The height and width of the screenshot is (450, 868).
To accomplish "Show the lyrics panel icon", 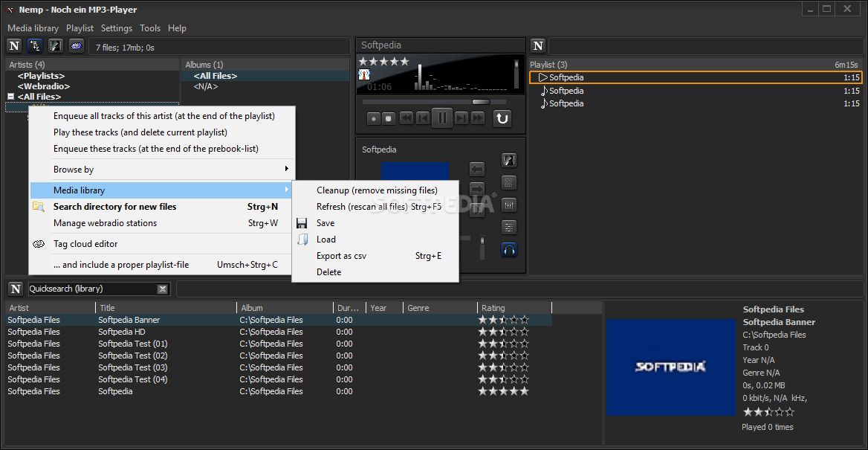I will (x=509, y=182).
